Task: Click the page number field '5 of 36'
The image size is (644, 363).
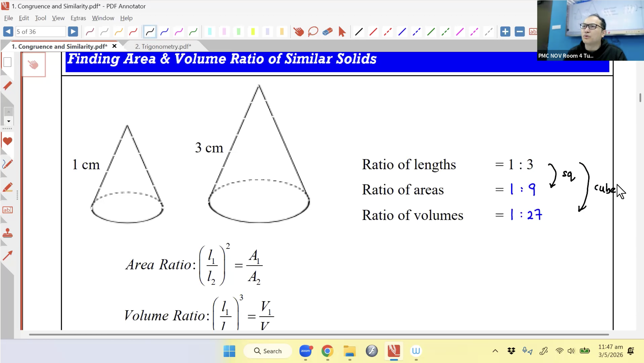Action: (x=41, y=32)
